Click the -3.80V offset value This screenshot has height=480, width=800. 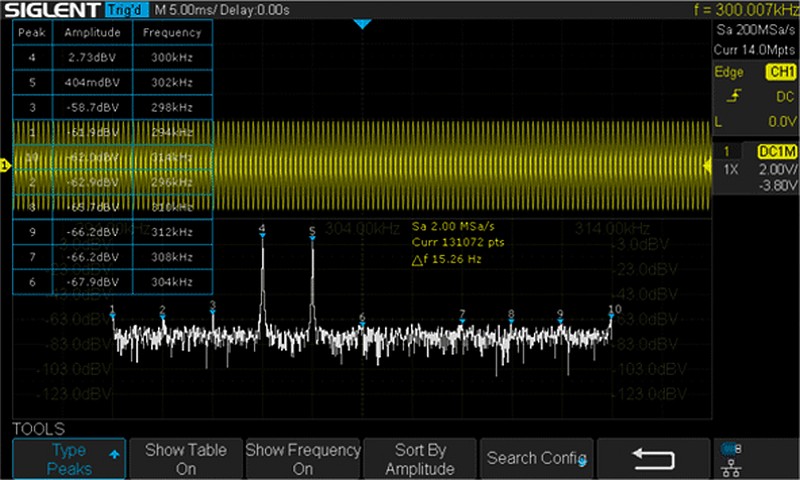(x=777, y=185)
